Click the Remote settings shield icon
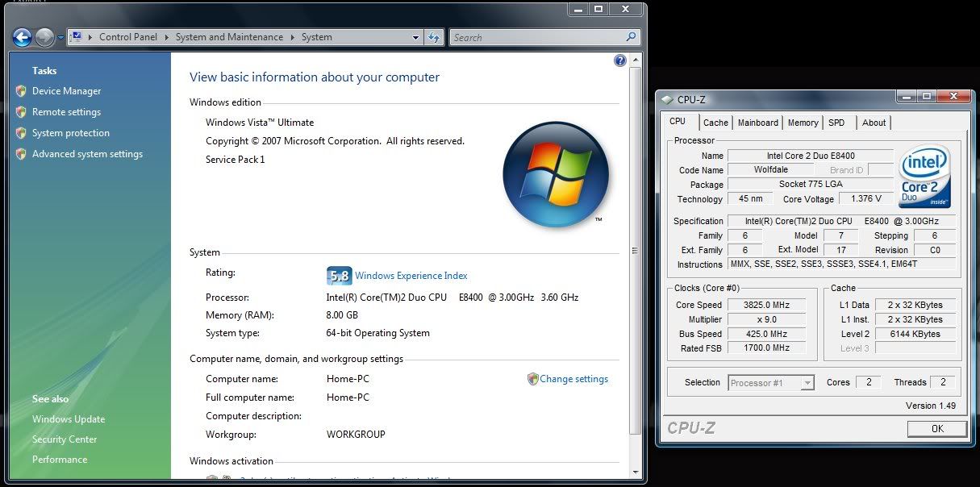This screenshot has width=980, height=487. coord(21,112)
